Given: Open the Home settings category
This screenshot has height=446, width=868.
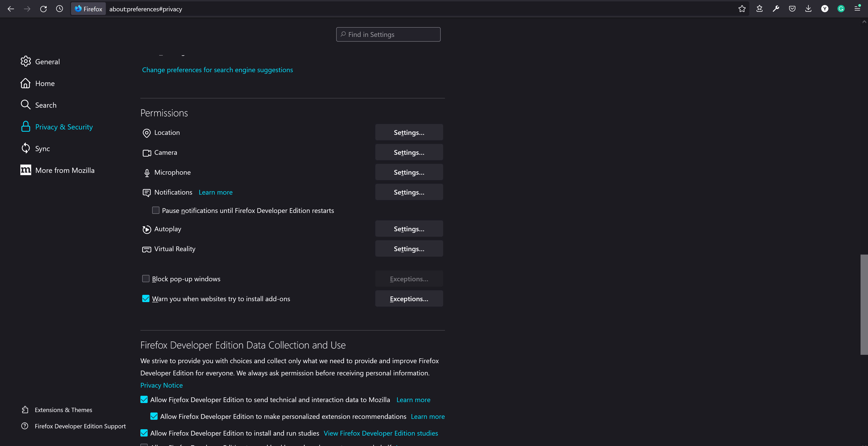Looking at the screenshot, I should click(x=45, y=83).
